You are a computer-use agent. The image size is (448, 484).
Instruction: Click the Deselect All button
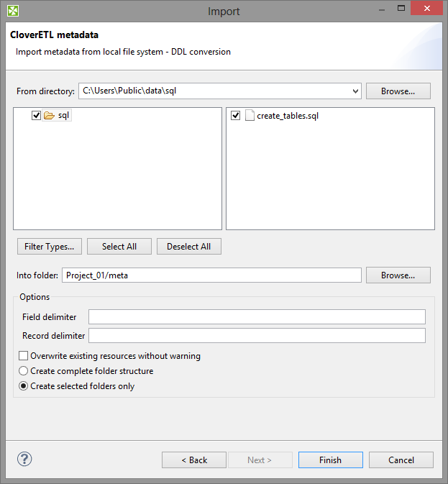189,247
